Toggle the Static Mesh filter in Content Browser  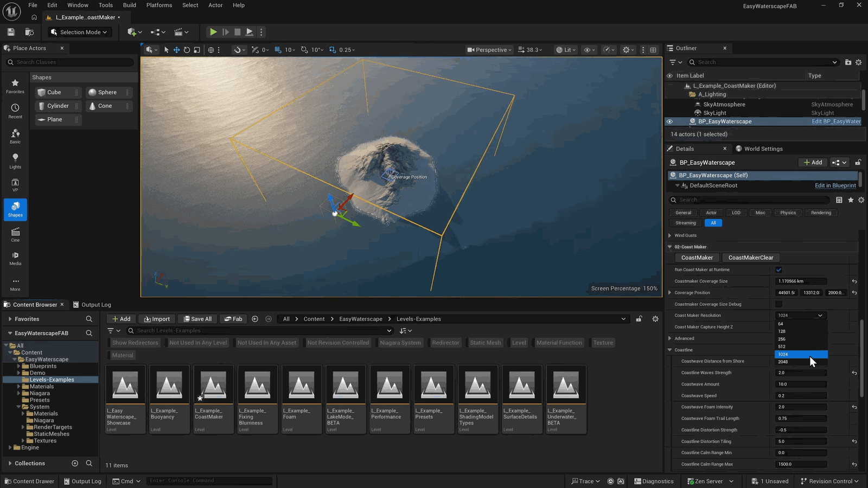click(x=486, y=343)
